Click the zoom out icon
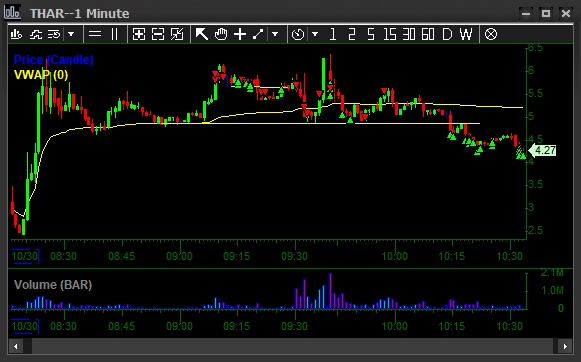 158,34
